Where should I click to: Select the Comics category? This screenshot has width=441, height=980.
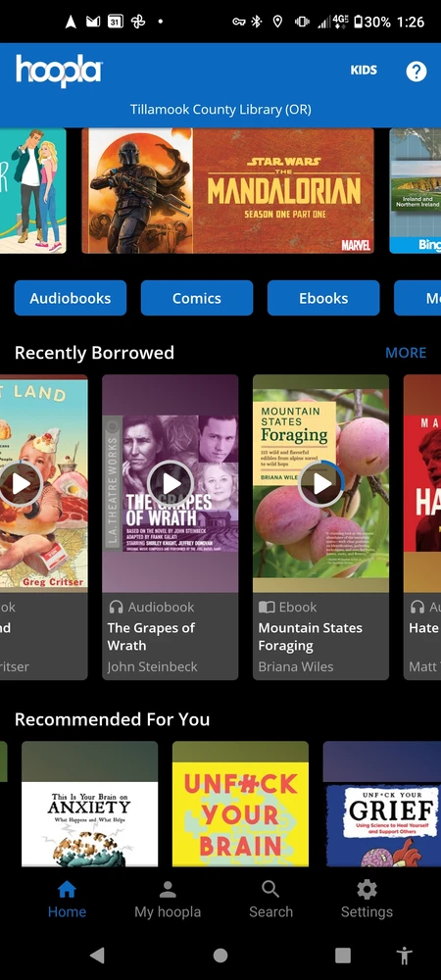tap(197, 298)
